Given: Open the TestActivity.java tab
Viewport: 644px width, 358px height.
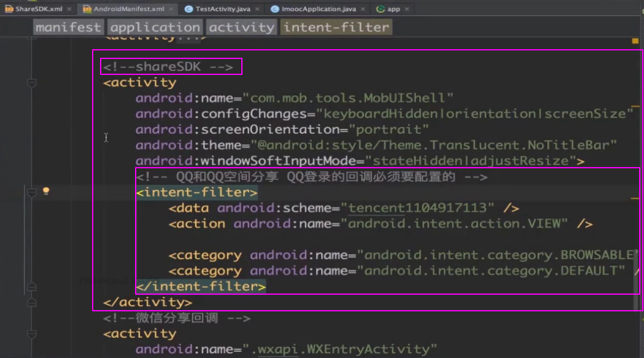Looking at the screenshot, I should click(x=223, y=9).
